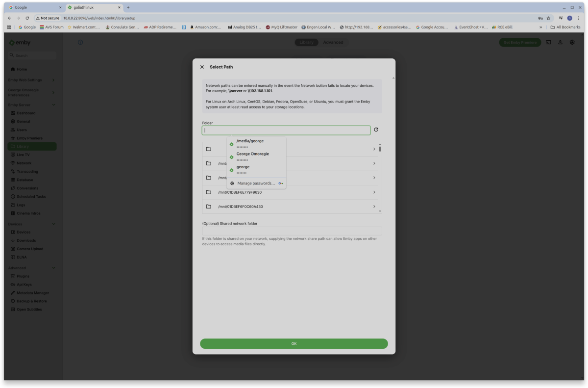Open the user profile icon top right
588x388 pixels.
(560, 43)
